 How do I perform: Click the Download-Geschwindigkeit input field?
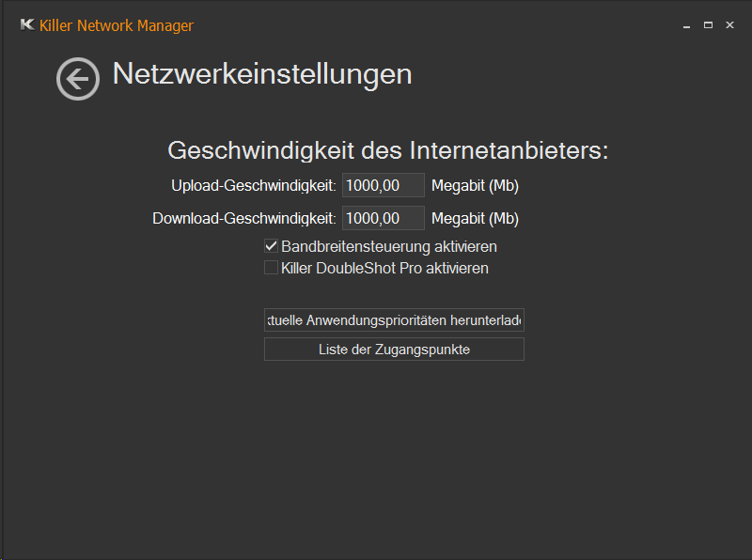pos(384,218)
